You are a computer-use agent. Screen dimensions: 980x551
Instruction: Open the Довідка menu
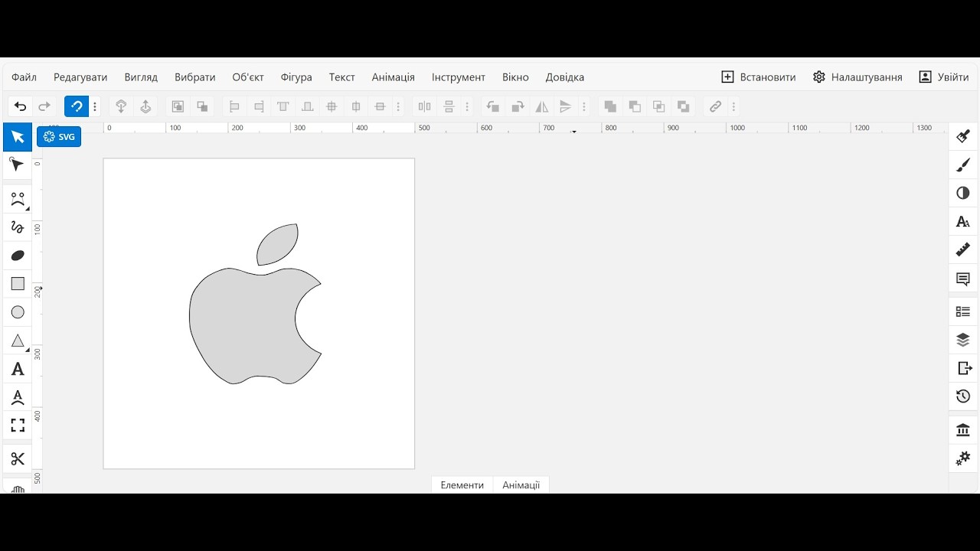(565, 77)
